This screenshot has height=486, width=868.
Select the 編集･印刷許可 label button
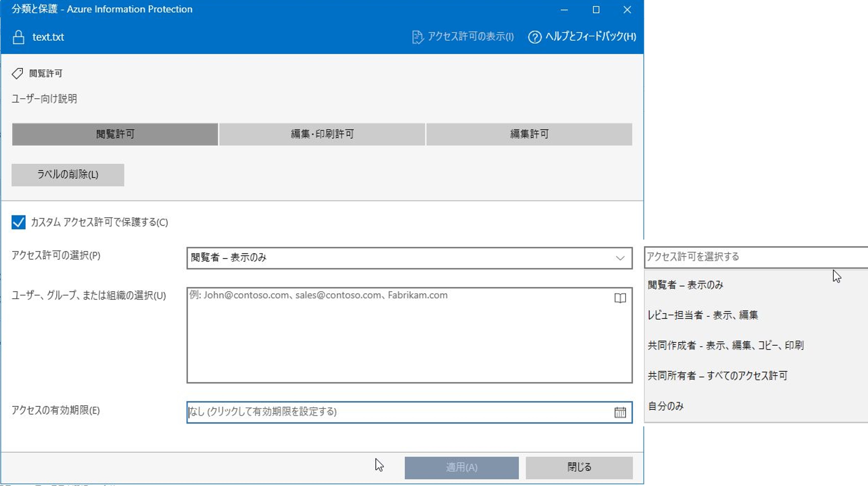tap(322, 134)
